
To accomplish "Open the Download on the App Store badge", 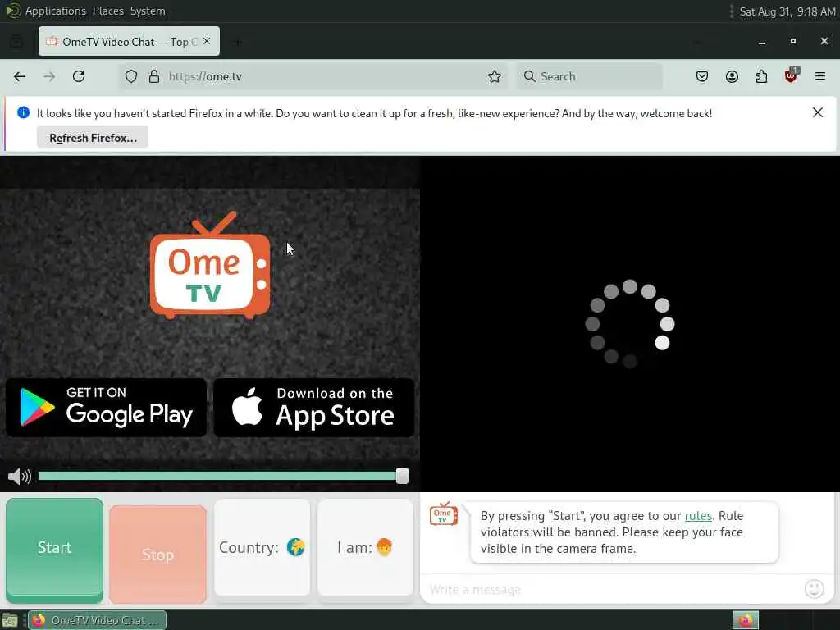I will point(314,408).
